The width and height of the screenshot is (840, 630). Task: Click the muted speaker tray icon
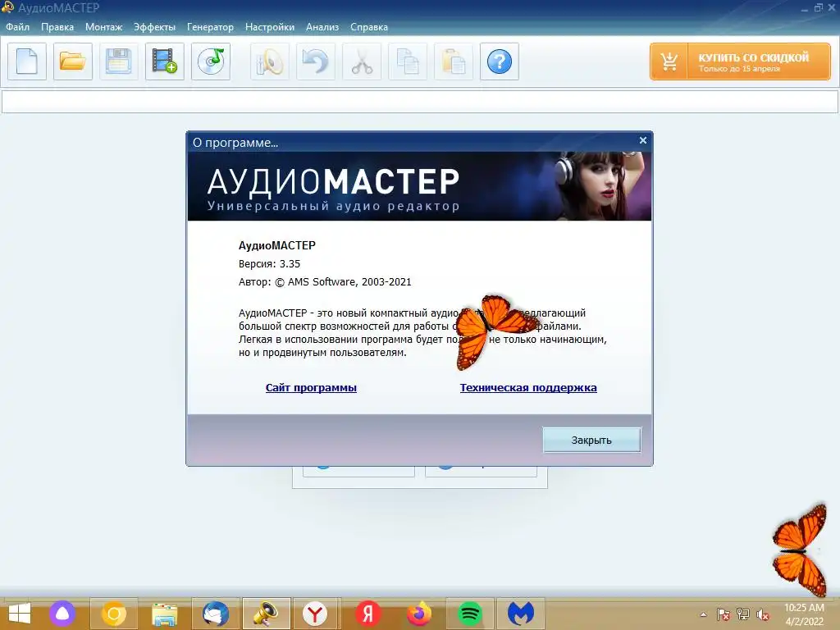[763, 614]
